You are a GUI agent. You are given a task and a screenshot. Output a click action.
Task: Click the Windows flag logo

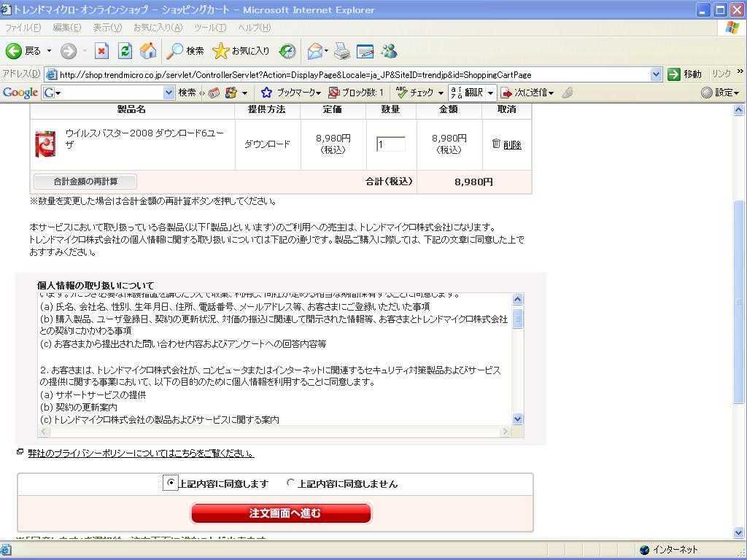[732, 28]
